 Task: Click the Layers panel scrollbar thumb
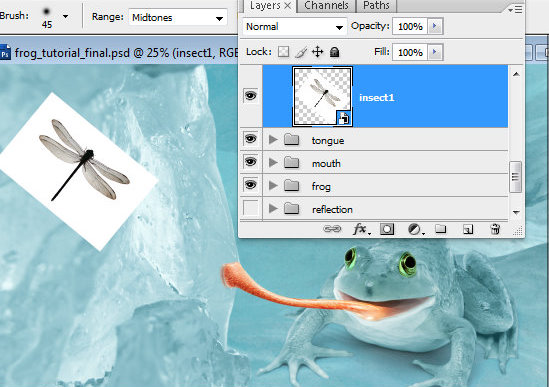515,177
